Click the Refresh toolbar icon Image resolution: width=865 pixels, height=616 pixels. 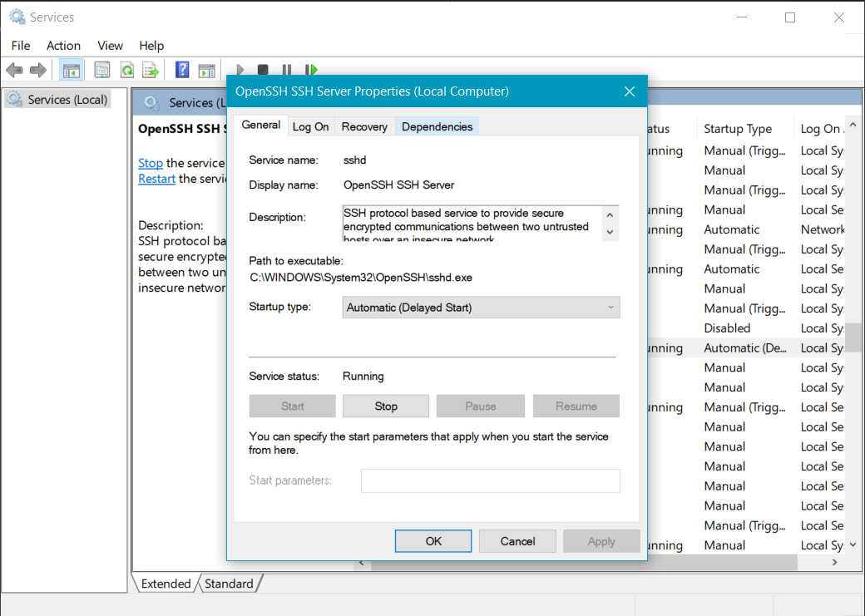(127, 70)
